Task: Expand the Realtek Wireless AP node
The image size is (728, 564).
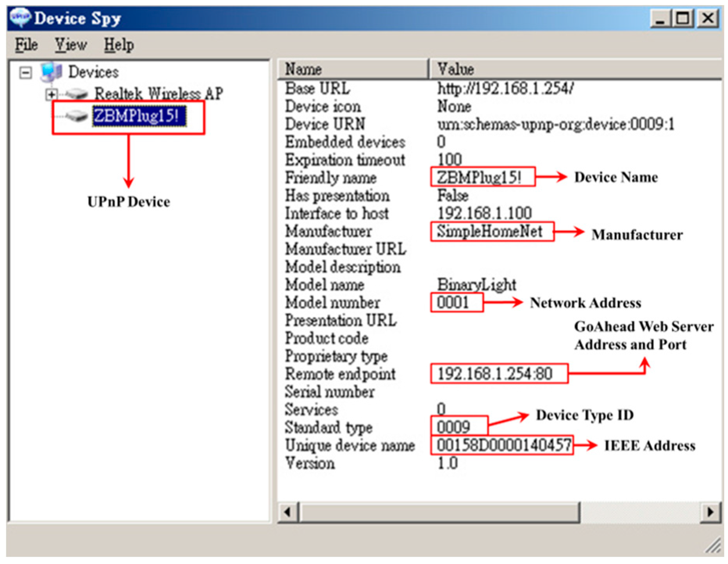Action: click(x=51, y=95)
